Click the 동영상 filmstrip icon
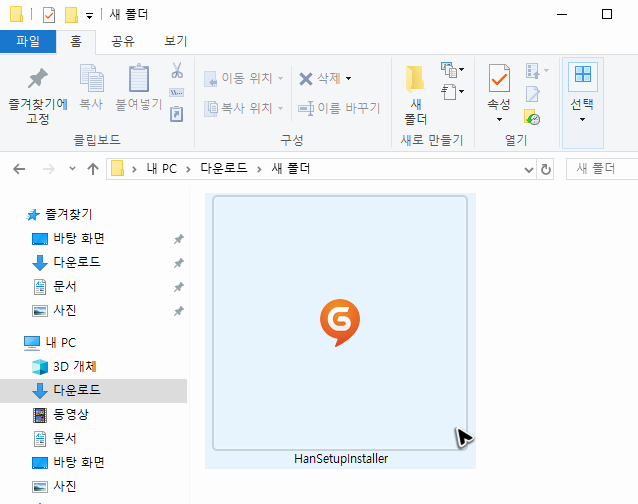This screenshot has height=504, width=638. [40, 415]
